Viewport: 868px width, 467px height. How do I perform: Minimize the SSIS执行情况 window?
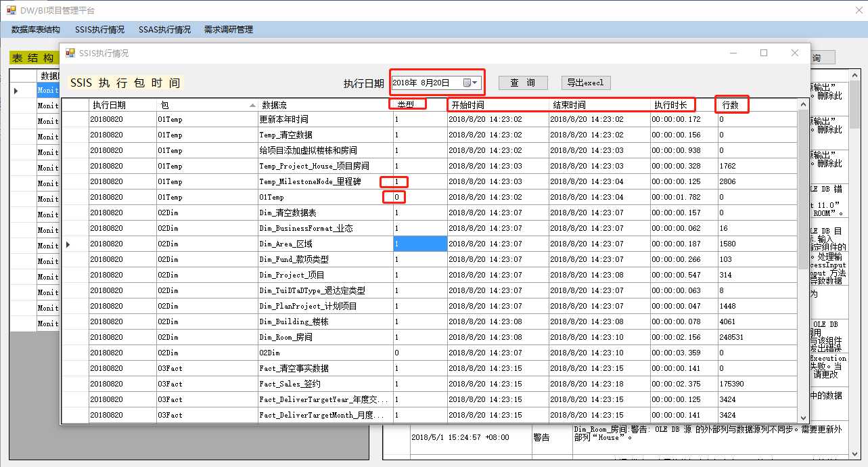click(x=733, y=53)
